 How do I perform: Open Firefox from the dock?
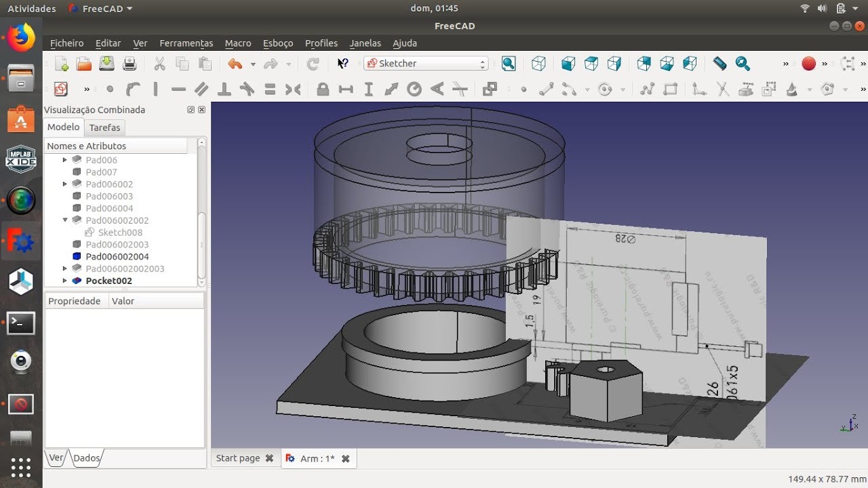pyautogui.click(x=21, y=38)
